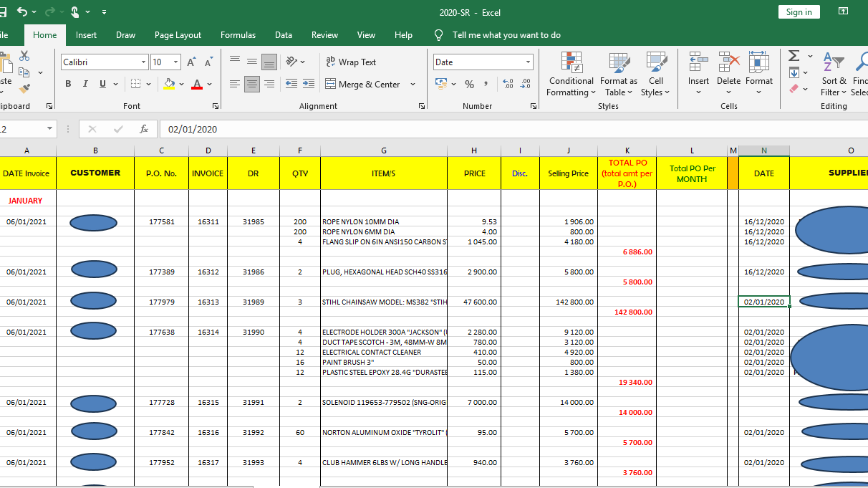Click the Cut scissors icon

[25, 56]
